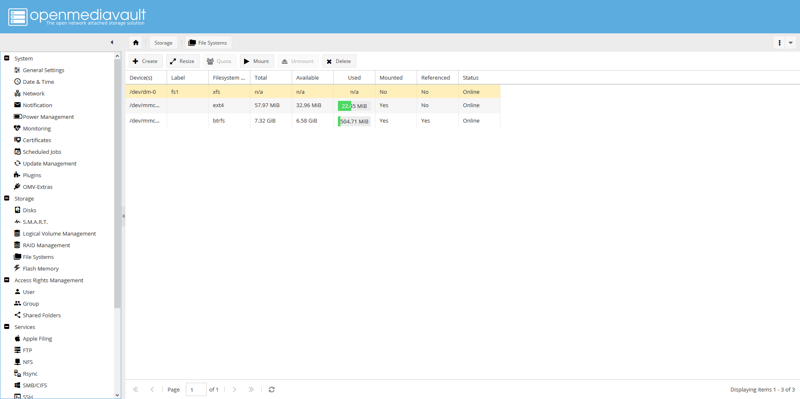Image resolution: width=800 pixels, height=399 pixels.
Task: Click the Unmount toolbar button
Action: point(298,61)
